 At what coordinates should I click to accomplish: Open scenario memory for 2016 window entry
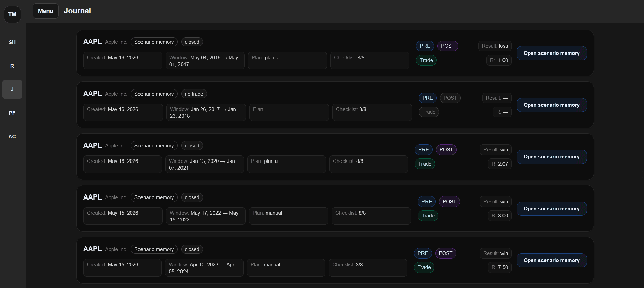coord(552,53)
